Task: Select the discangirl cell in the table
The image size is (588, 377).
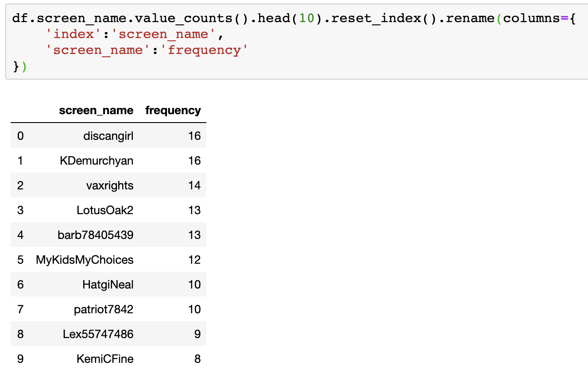Action: (x=108, y=136)
